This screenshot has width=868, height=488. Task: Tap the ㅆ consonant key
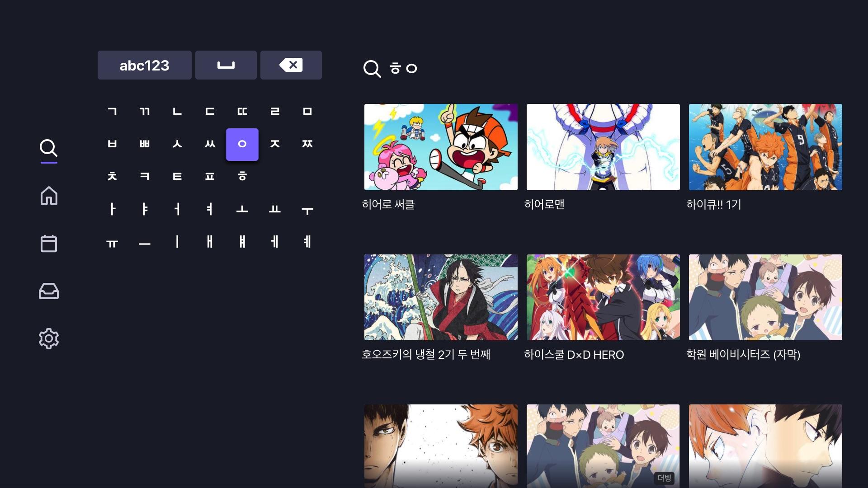coord(210,144)
